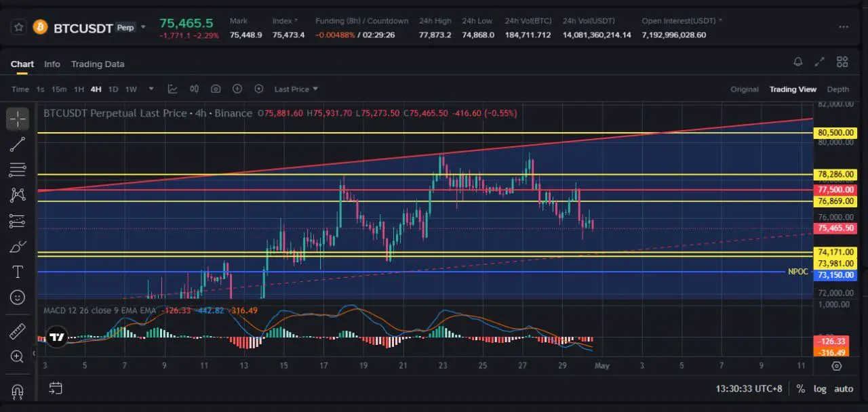Select the pattern nodes drawing tool

tap(18, 195)
